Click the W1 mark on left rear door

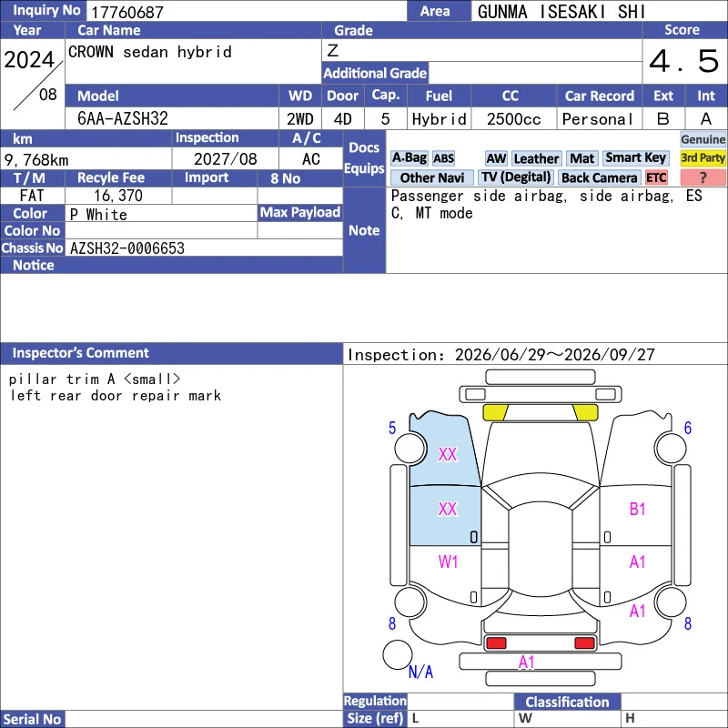[x=448, y=562]
